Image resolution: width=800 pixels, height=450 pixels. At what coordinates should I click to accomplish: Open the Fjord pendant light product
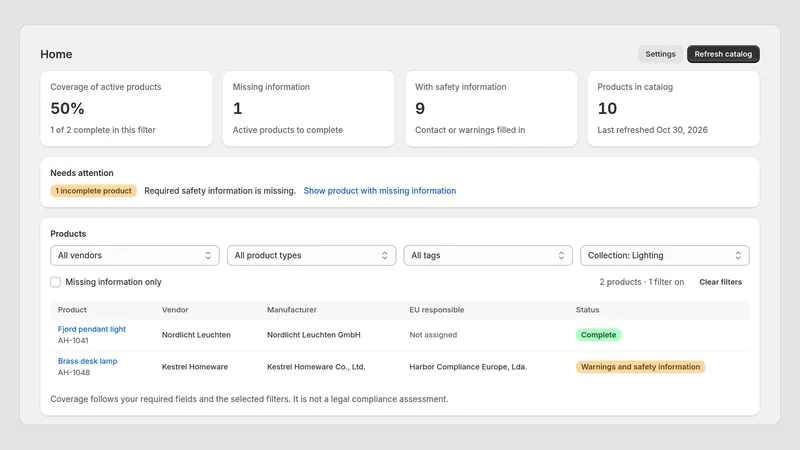pos(92,329)
